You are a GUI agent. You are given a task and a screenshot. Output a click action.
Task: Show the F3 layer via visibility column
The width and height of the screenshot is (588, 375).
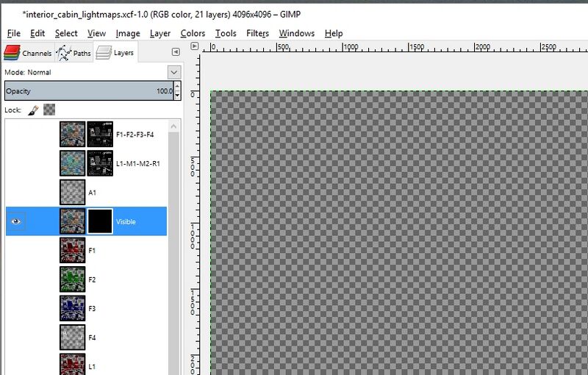15,308
